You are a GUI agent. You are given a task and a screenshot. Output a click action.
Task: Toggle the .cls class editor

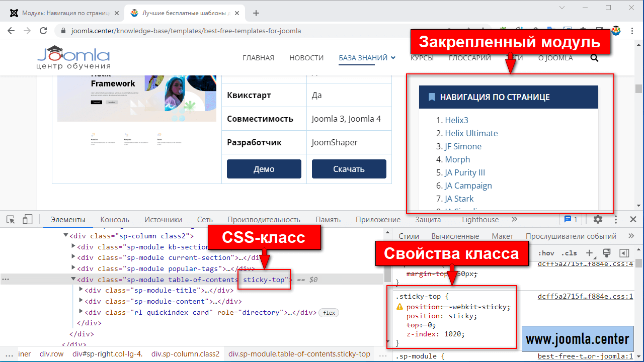click(x=569, y=253)
